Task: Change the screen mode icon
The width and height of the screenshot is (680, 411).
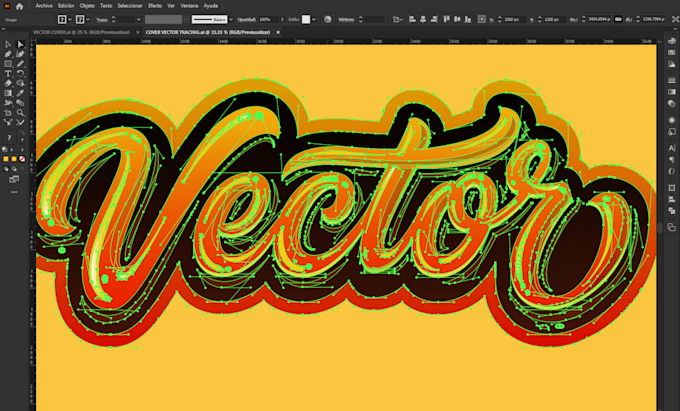Action: click(x=14, y=179)
